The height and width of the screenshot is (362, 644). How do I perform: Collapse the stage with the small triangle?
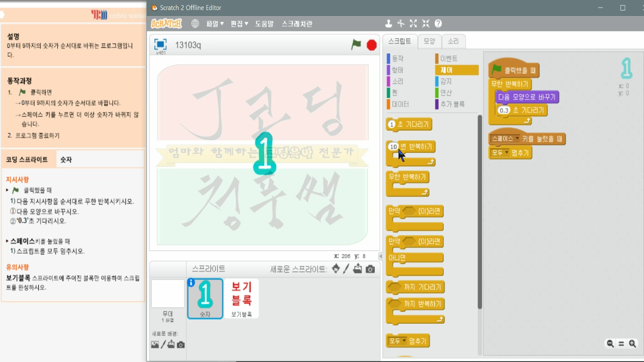pyautogui.click(x=380, y=256)
